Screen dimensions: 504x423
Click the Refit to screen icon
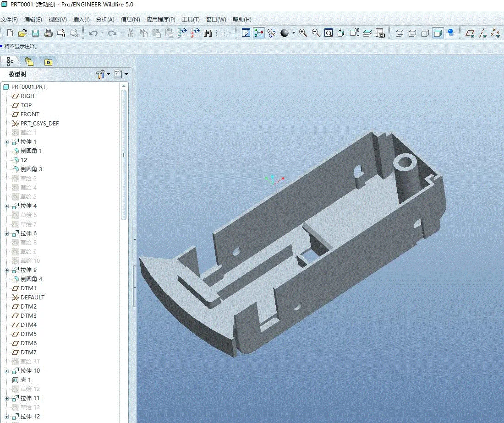click(329, 33)
